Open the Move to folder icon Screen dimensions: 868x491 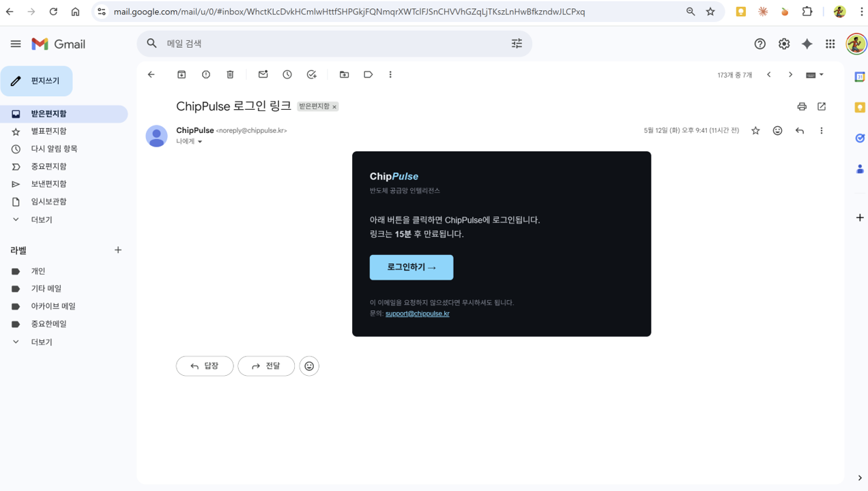pos(344,74)
